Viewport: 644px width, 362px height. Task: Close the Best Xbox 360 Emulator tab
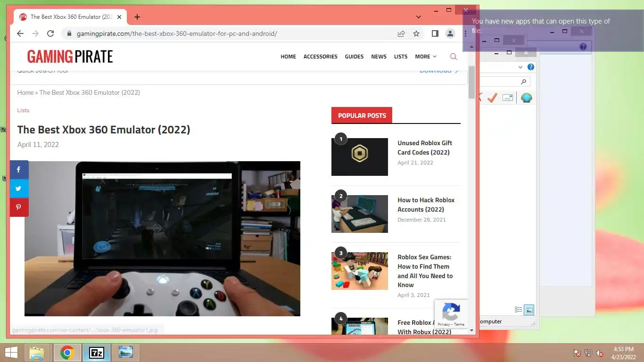[119, 17]
